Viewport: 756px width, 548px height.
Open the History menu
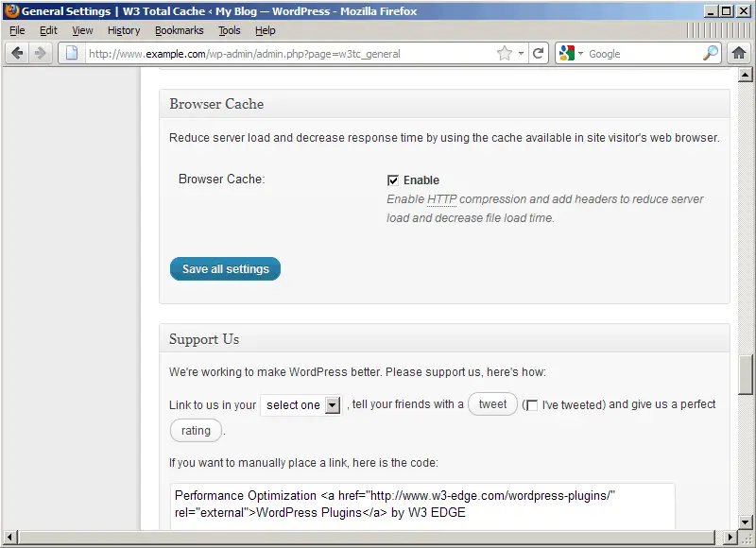[124, 30]
